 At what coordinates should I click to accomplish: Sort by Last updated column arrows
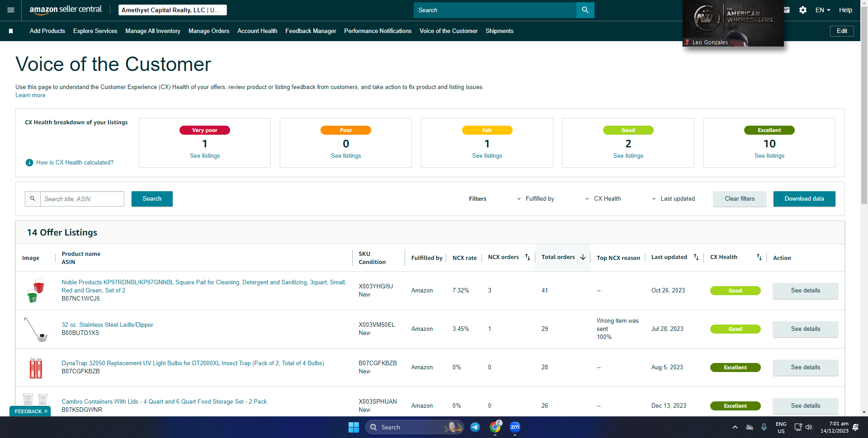pyautogui.click(x=696, y=257)
